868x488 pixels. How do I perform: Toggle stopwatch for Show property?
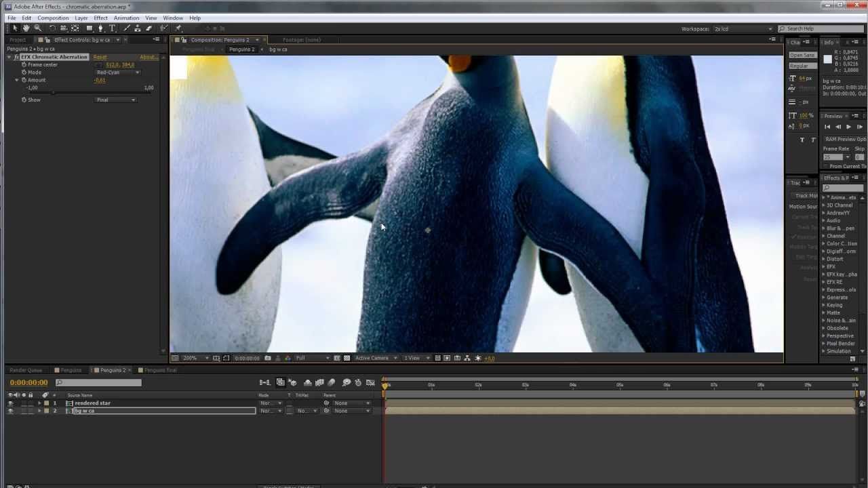click(x=24, y=100)
